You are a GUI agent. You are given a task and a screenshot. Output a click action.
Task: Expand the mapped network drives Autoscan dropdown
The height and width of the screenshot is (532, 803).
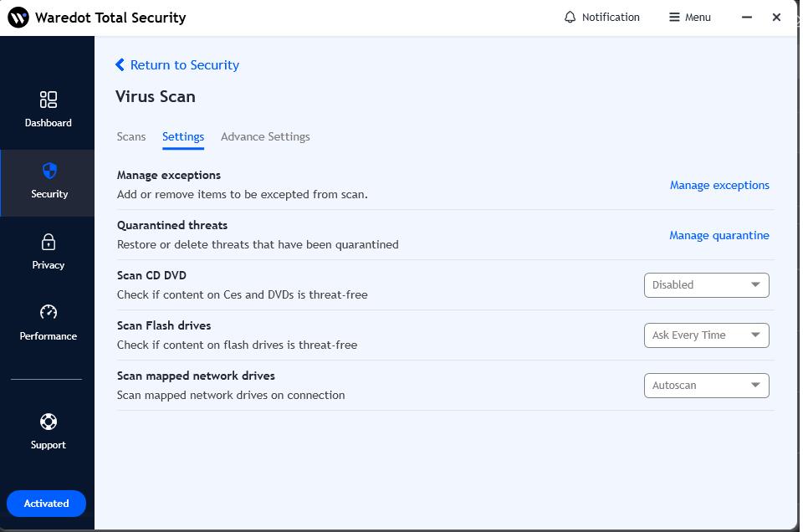point(706,386)
